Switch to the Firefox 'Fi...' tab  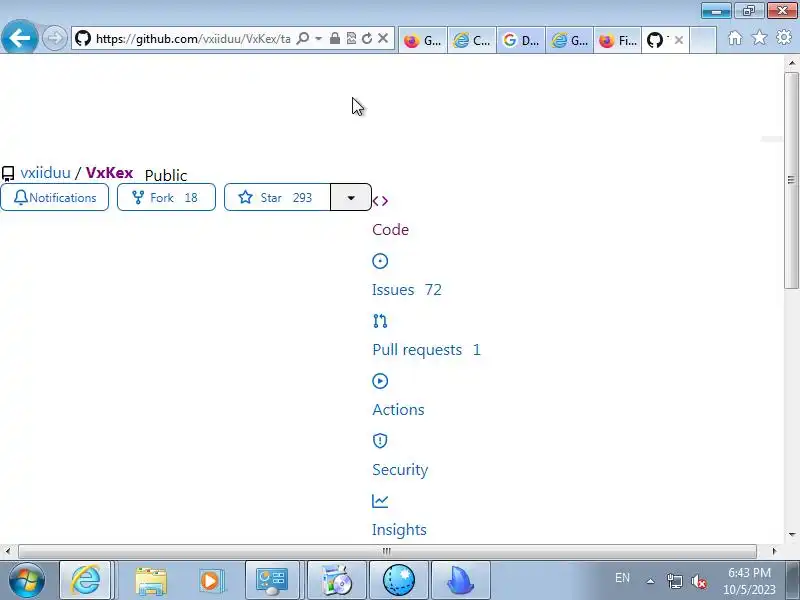coord(618,40)
